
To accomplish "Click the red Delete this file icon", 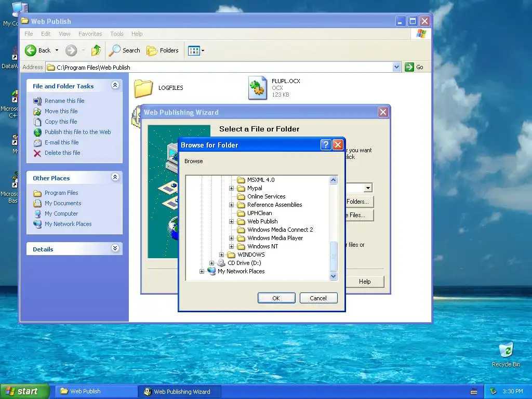I will [x=37, y=153].
